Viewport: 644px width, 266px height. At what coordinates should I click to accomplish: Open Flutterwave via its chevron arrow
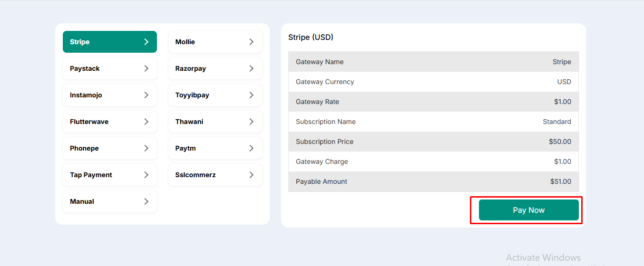click(146, 122)
